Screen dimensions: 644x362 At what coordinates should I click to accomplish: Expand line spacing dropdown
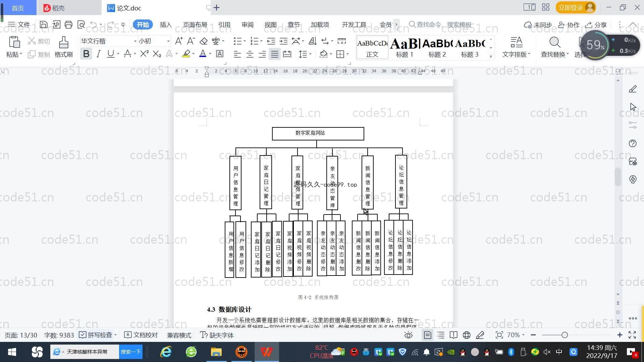click(x=311, y=54)
